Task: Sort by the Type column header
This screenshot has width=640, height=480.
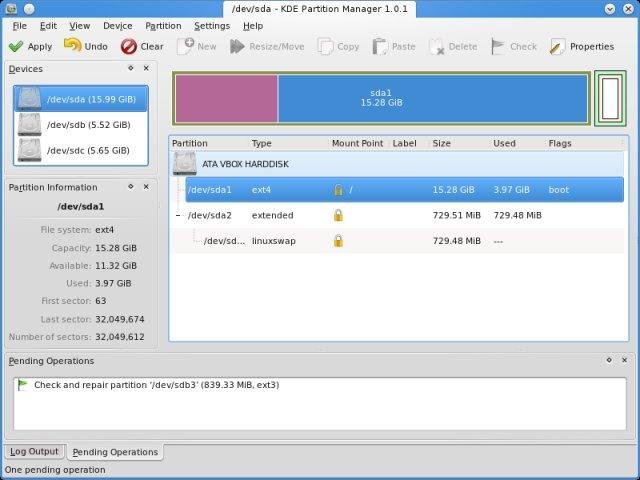Action: [x=262, y=143]
